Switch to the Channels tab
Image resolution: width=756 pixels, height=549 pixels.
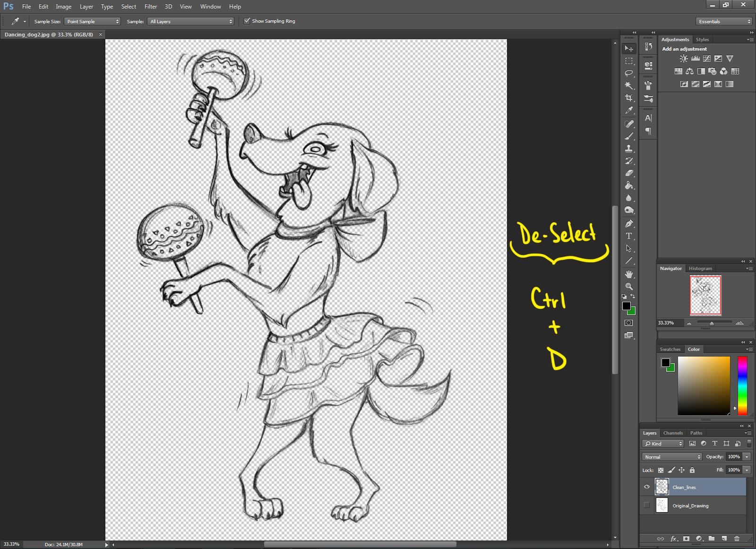tap(673, 433)
